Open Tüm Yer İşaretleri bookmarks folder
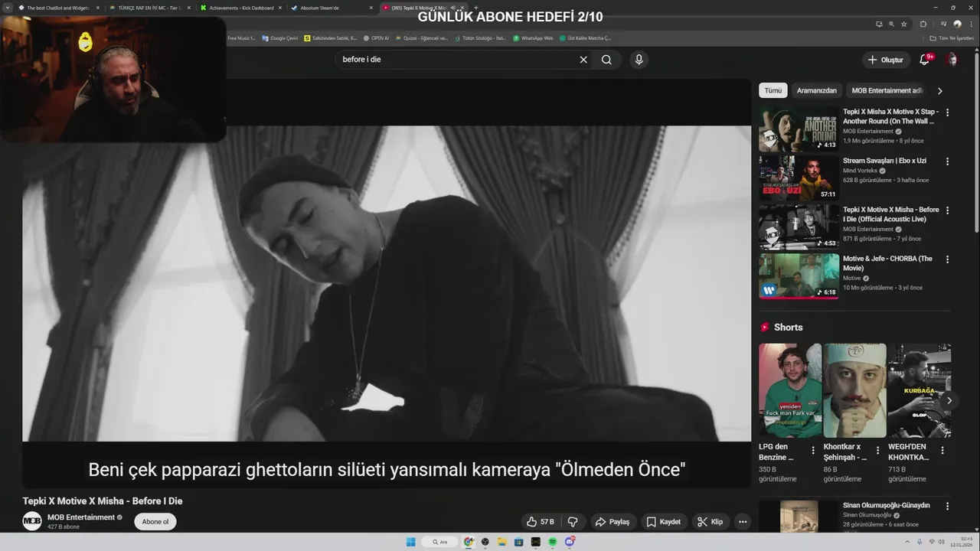 click(952, 38)
